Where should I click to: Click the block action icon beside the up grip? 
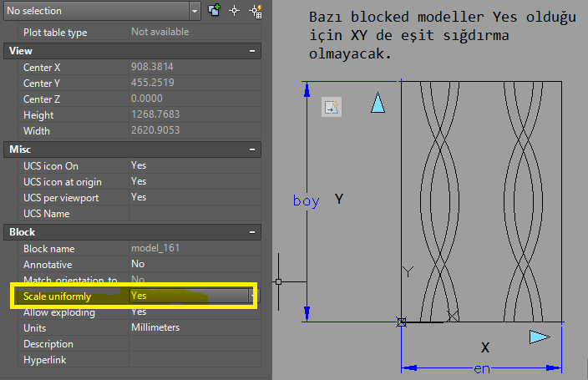pyautogui.click(x=332, y=107)
